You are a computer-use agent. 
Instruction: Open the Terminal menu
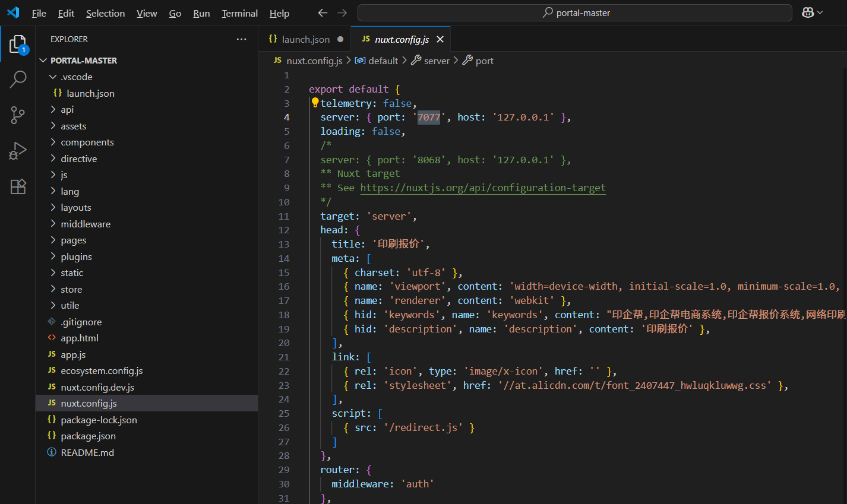pyautogui.click(x=240, y=13)
